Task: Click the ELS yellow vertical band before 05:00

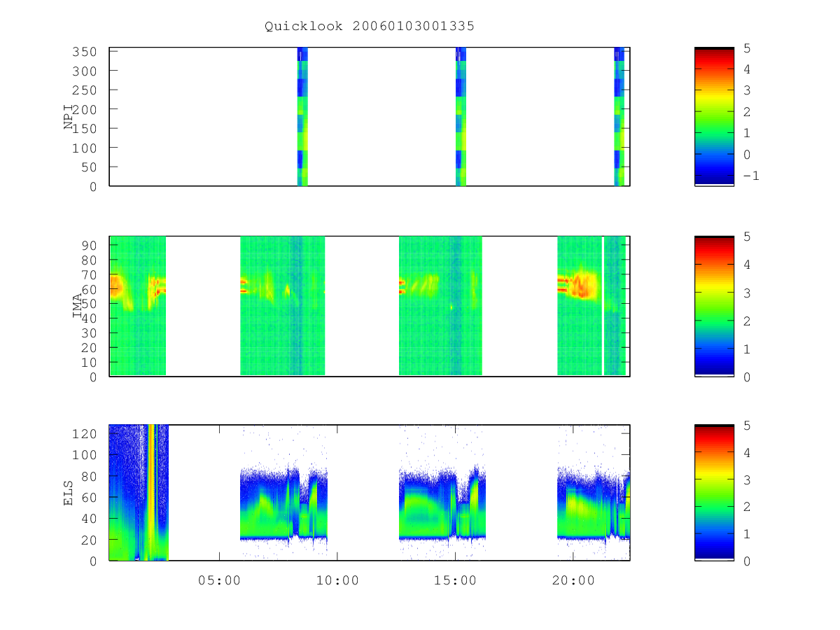Action: [x=152, y=492]
